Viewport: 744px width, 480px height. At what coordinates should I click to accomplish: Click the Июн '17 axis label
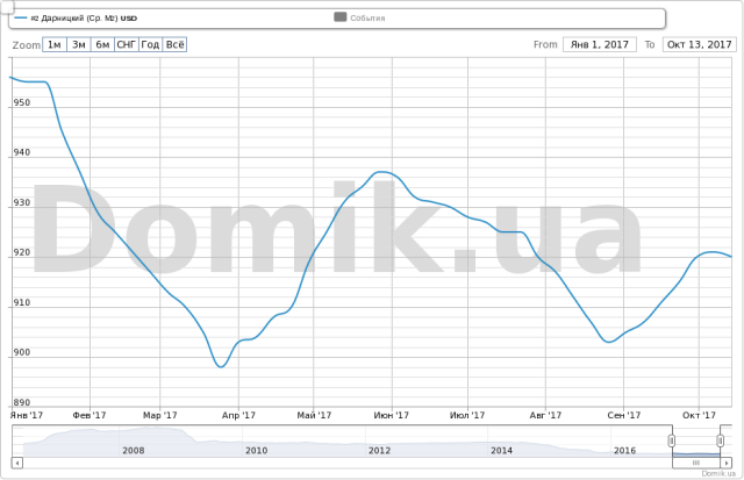point(391,415)
